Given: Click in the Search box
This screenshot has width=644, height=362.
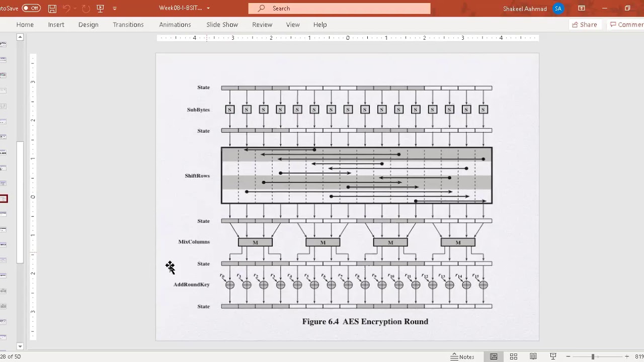Looking at the screenshot, I should pyautogui.click(x=339, y=8).
